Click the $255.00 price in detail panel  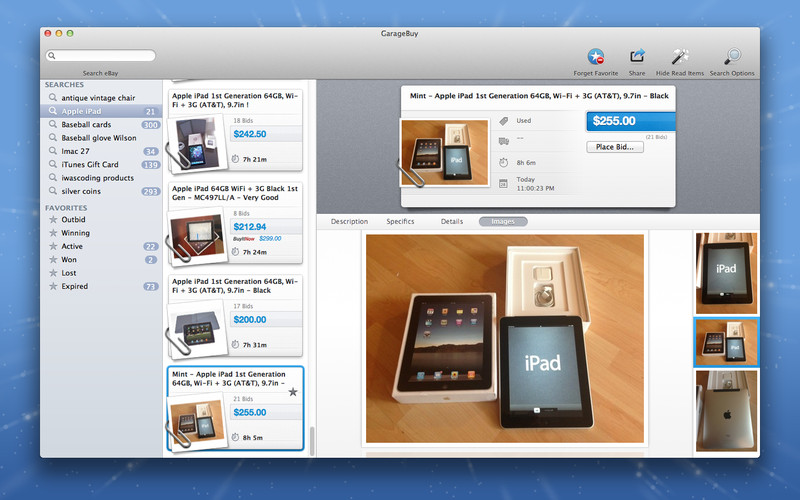(614, 121)
